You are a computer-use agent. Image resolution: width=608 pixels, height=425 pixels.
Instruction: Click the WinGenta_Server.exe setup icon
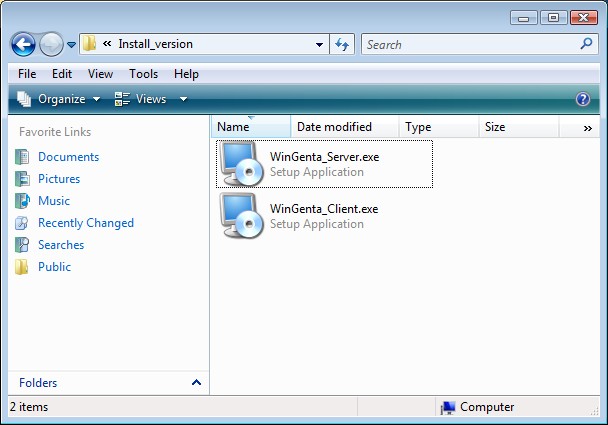[242, 164]
